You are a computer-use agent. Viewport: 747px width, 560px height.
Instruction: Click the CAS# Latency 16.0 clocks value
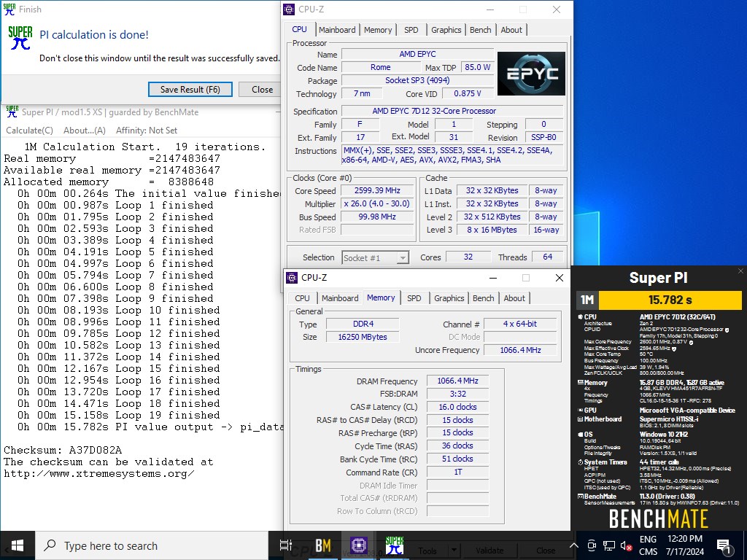[x=457, y=407]
